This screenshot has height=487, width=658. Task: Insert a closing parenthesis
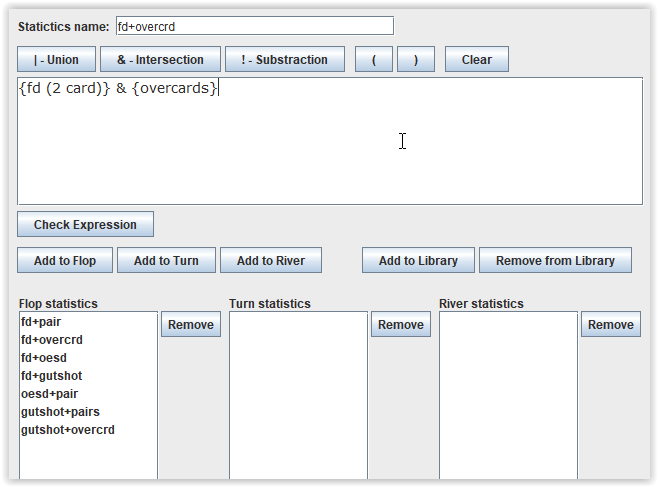pyautogui.click(x=415, y=60)
